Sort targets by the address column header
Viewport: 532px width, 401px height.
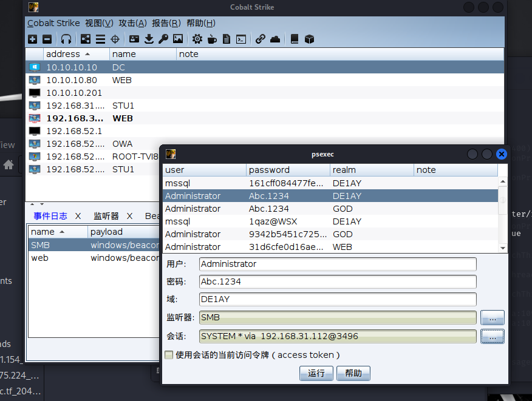(x=77, y=54)
